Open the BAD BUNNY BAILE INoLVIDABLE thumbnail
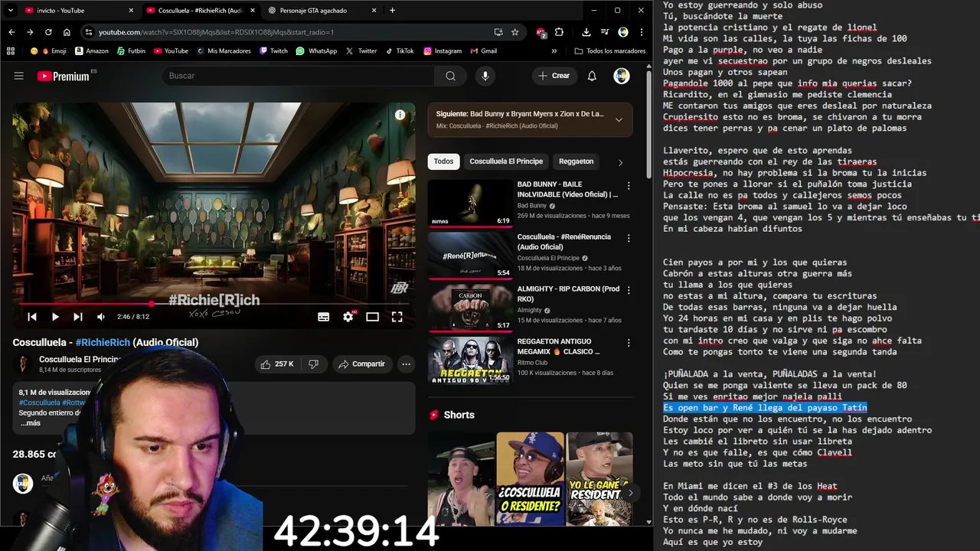Image resolution: width=980 pixels, height=551 pixels. (470, 203)
